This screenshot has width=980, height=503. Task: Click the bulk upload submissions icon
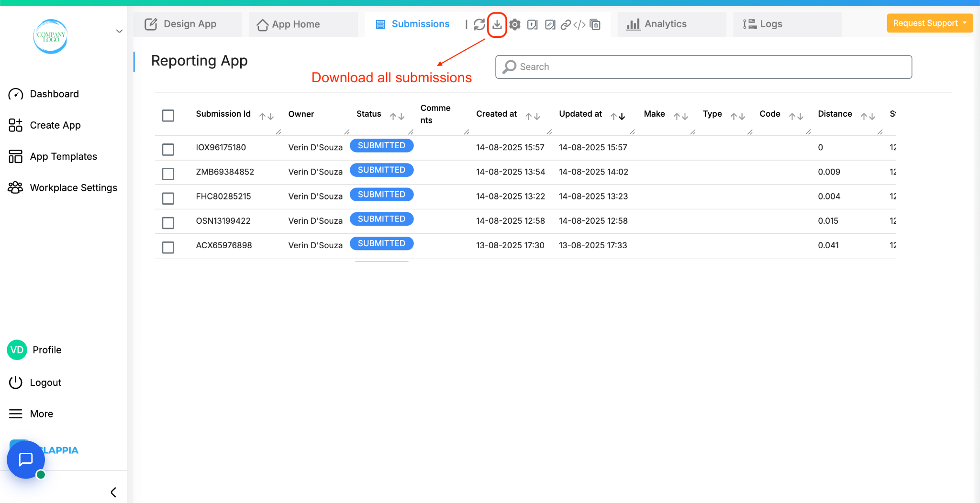coord(533,24)
